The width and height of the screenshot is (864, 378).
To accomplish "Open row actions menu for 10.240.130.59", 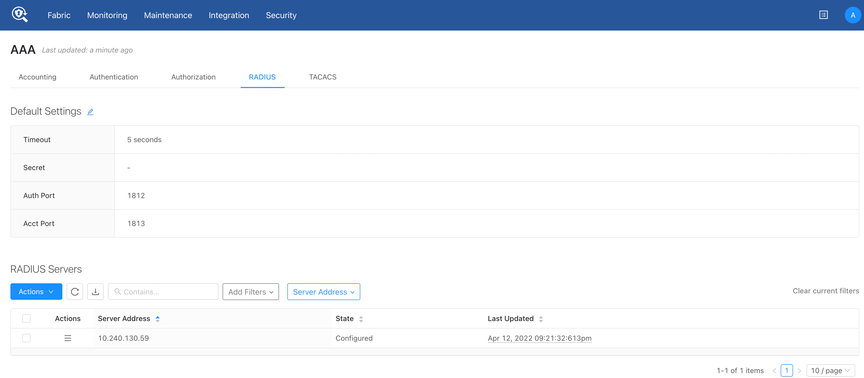I will 68,338.
